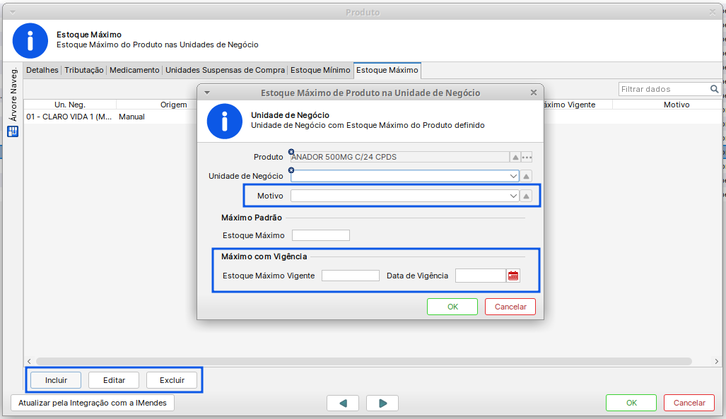The height and width of the screenshot is (419, 726).
Task: Click the Árvore Naveg. vertical label
Action: [x=13, y=94]
